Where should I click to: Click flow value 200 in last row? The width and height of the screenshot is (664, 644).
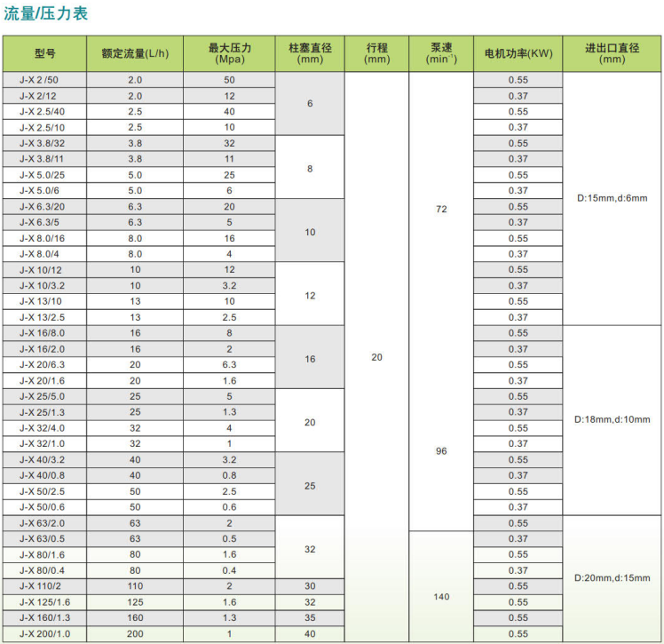click(135, 634)
